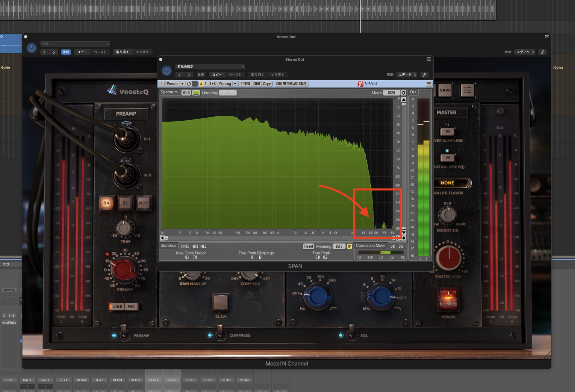Open the 手動 preset dropdown in Model N Channel
The image size is (575, 392).
click(x=75, y=44)
